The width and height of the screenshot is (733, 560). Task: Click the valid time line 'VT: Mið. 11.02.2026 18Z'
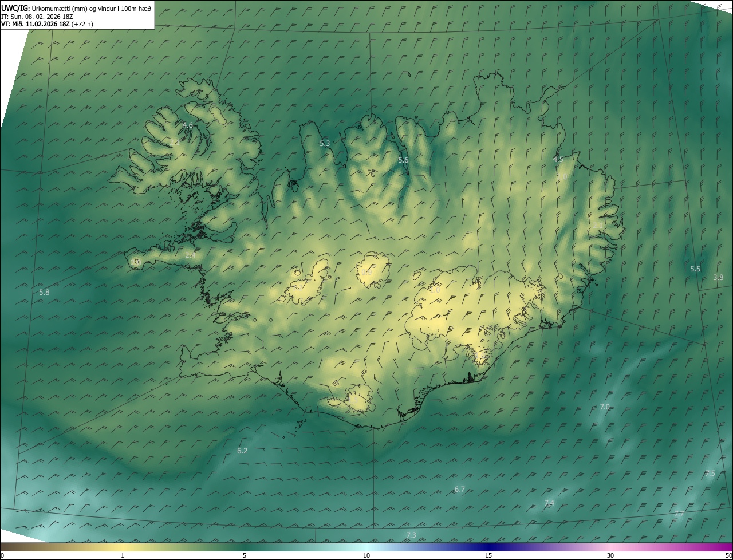(36, 24)
